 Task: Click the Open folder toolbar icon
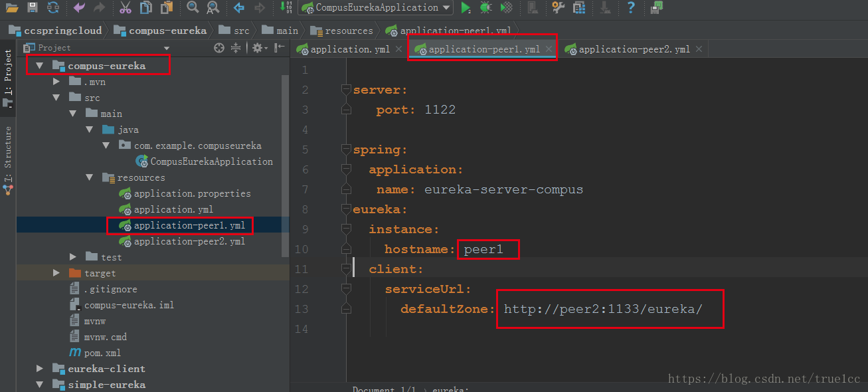[x=12, y=8]
